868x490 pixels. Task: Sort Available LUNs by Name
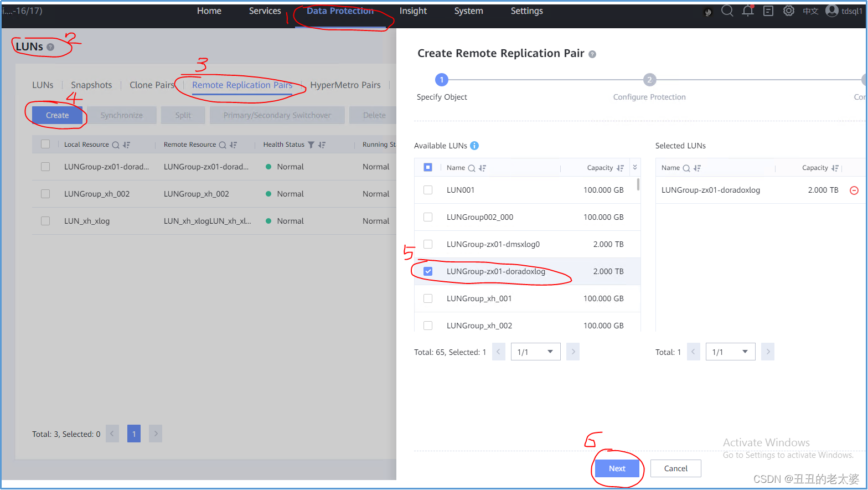[x=482, y=168]
